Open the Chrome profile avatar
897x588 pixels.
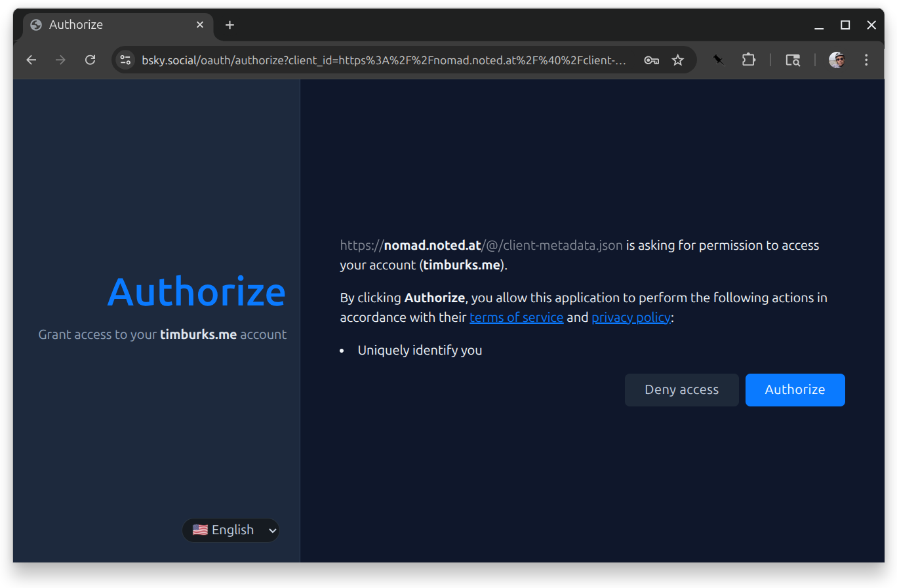(837, 60)
